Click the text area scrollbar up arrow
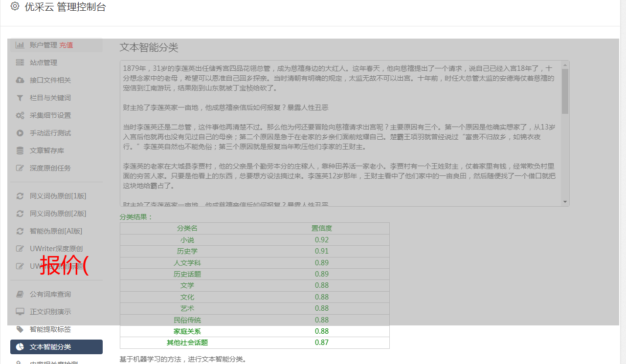 coord(565,64)
